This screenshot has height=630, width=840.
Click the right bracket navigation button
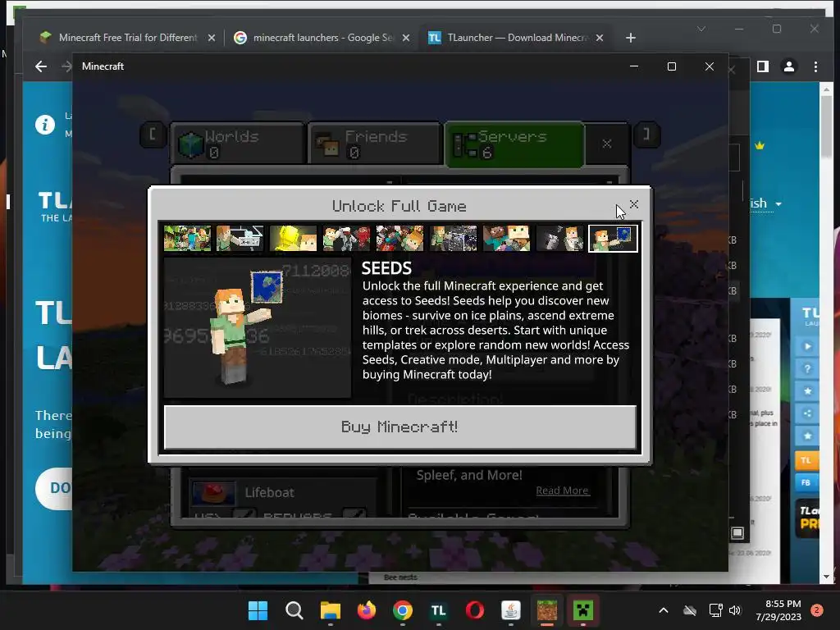click(646, 135)
